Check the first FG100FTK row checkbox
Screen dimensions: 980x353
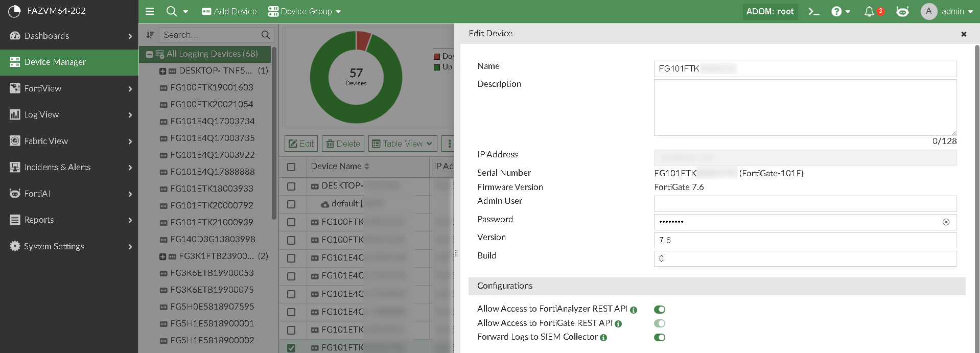point(291,222)
